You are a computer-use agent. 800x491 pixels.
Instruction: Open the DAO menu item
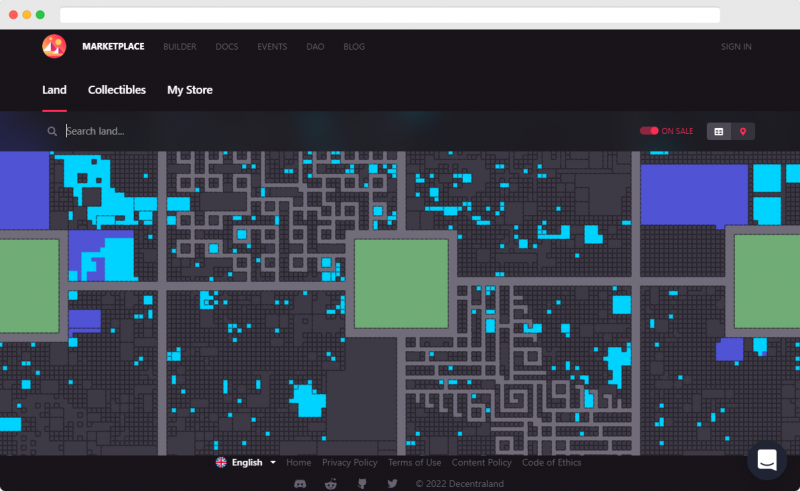pyautogui.click(x=315, y=46)
